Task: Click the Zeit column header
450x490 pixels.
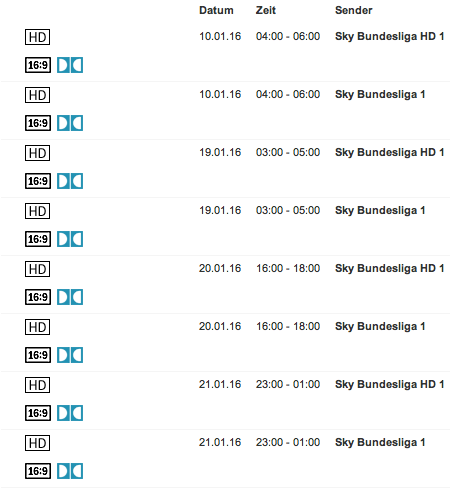Action: [x=266, y=10]
